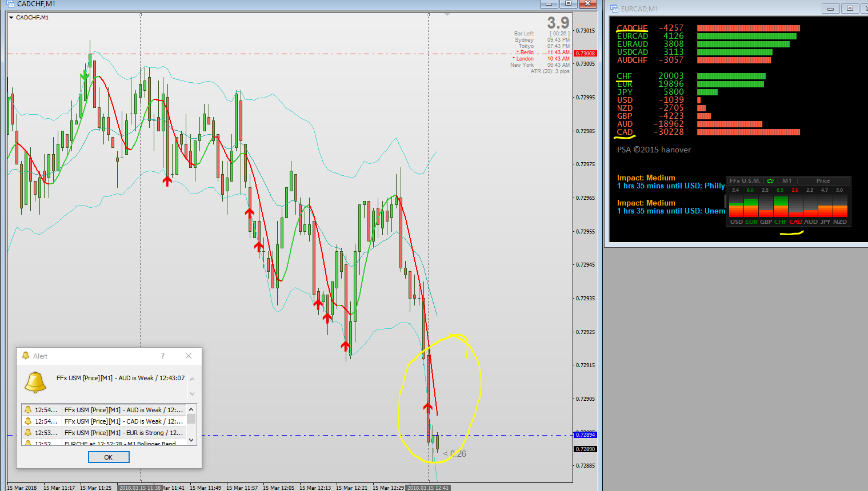The image size is (868, 491).
Task: Click the down arrow of the alert list scrollbar
Action: tap(191, 440)
